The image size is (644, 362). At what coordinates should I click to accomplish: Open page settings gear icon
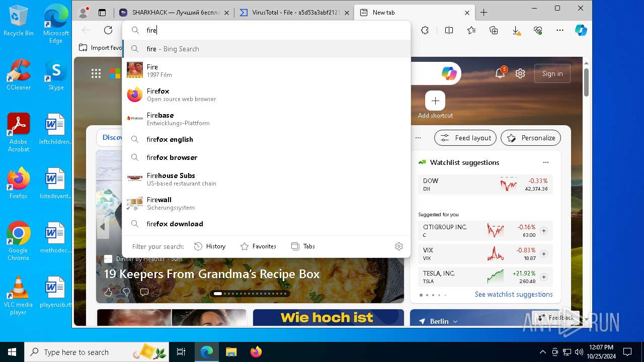[x=520, y=73]
